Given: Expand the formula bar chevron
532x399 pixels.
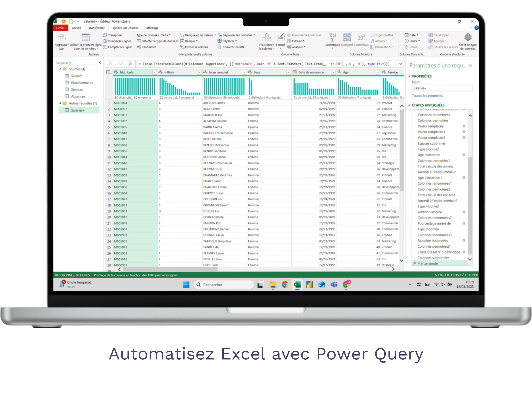Looking at the screenshot, I should (401, 64).
